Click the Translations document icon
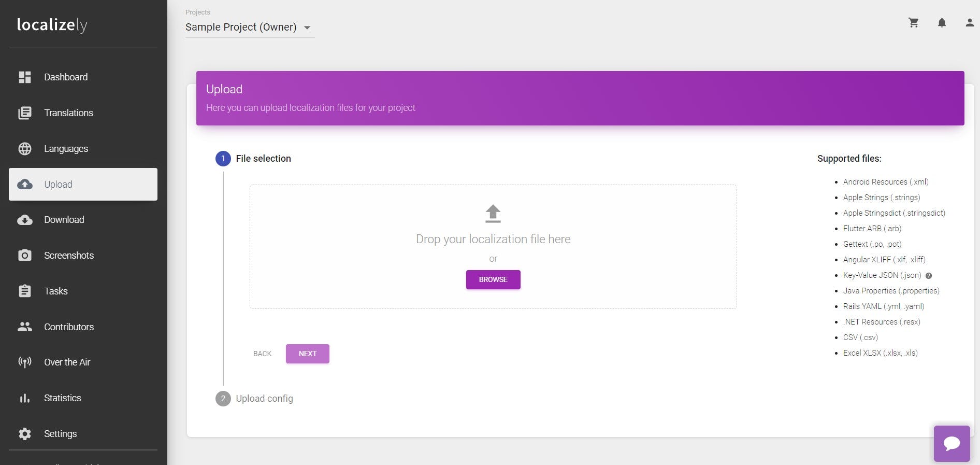This screenshot has width=980, height=465. point(25,113)
